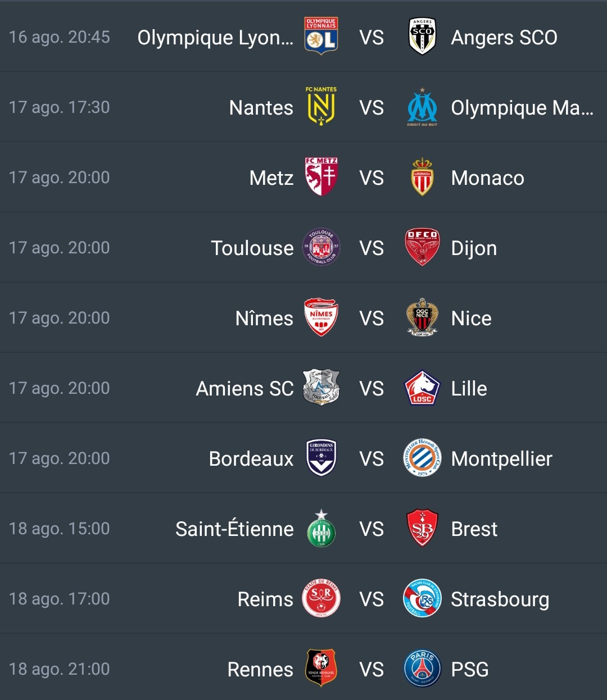Viewport: 607px width, 700px height.
Task: Tap the Lille LOSC badge
Action: click(x=422, y=388)
